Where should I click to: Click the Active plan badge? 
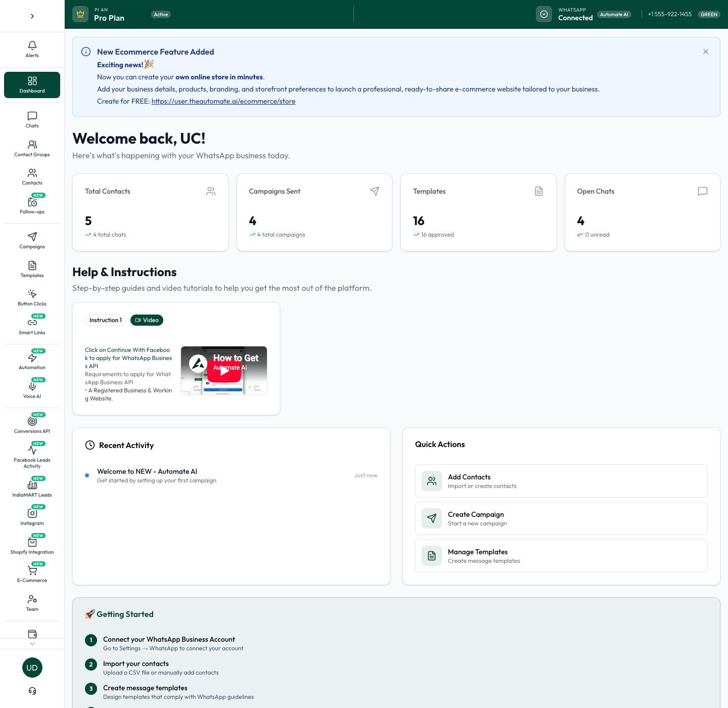coord(161,14)
